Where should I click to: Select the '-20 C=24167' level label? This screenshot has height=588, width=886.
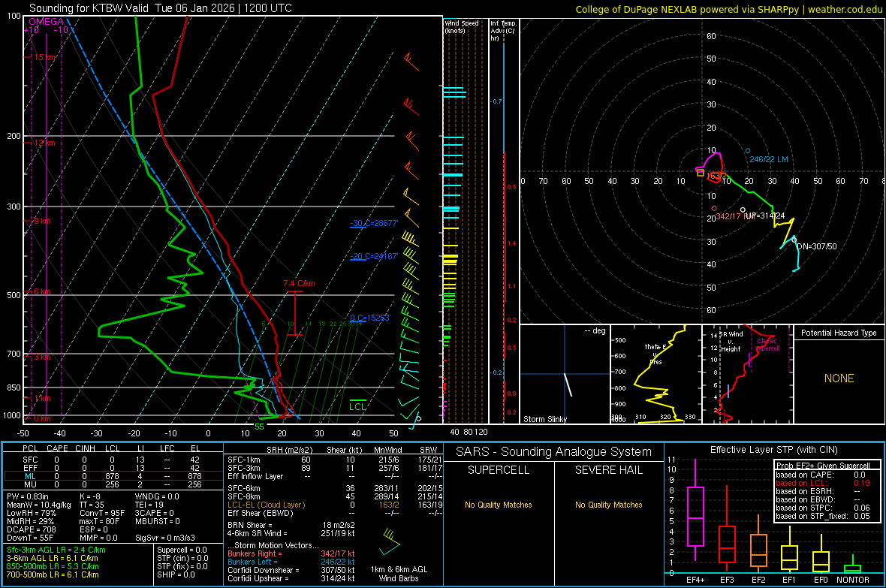pyautogui.click(x=374, y=256)
